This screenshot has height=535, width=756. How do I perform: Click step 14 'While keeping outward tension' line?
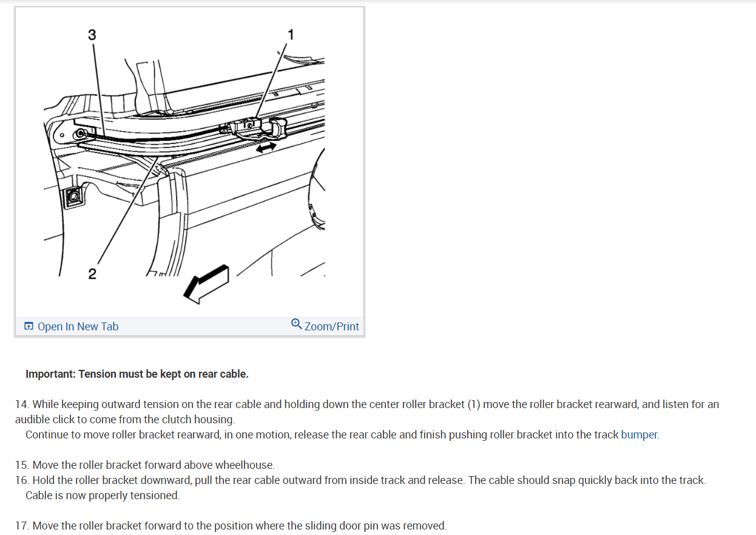[367, 404]
